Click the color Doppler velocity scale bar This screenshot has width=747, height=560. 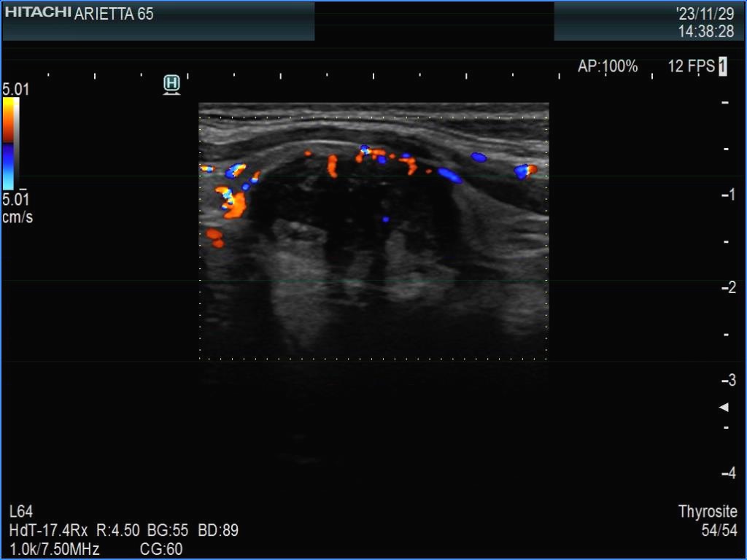point(10,143)
